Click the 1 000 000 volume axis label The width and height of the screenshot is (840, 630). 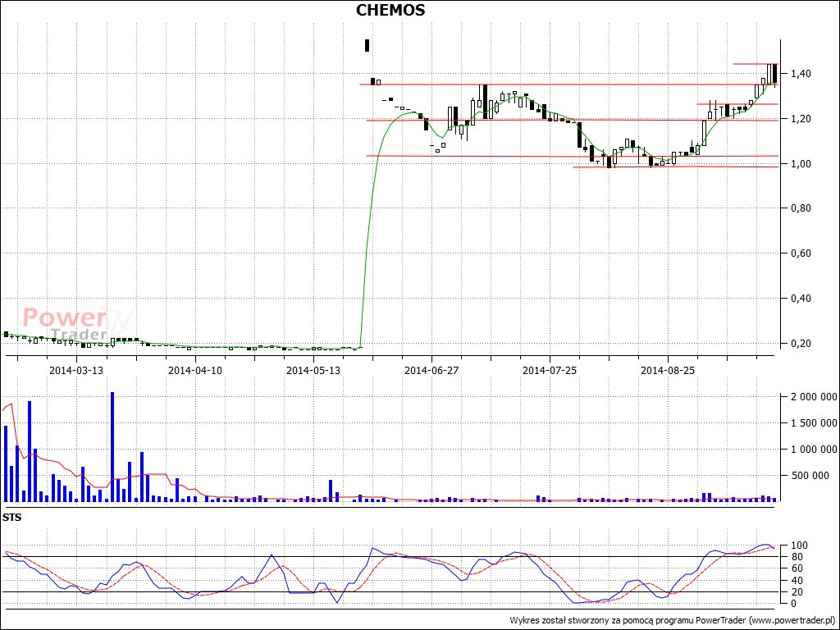(x=813, y=450)
